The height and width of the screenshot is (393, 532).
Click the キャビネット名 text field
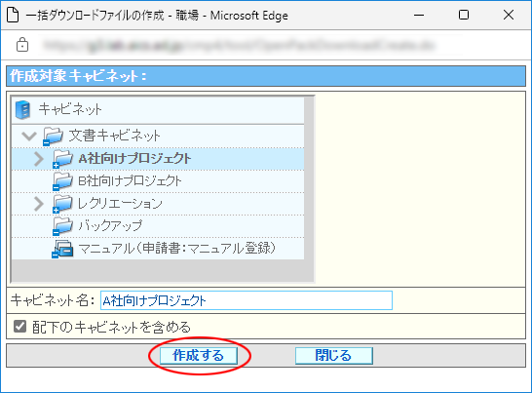tap(247, 300)
